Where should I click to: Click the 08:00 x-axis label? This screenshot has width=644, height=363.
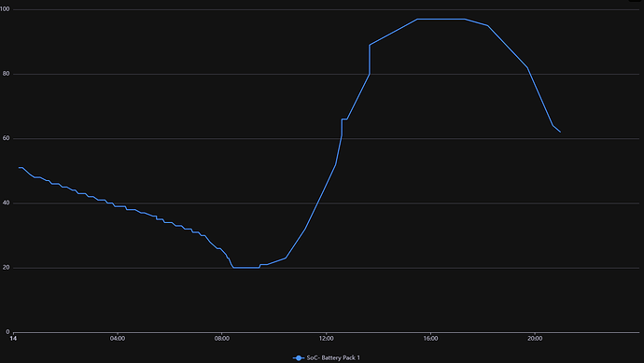click(x=222, y=339)
